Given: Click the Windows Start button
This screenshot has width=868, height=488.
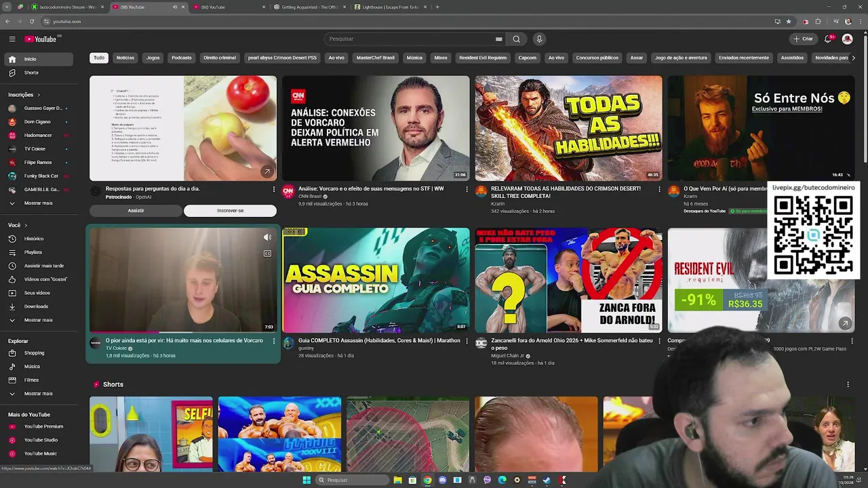Looking at the screenshot, I should (307, 480).
